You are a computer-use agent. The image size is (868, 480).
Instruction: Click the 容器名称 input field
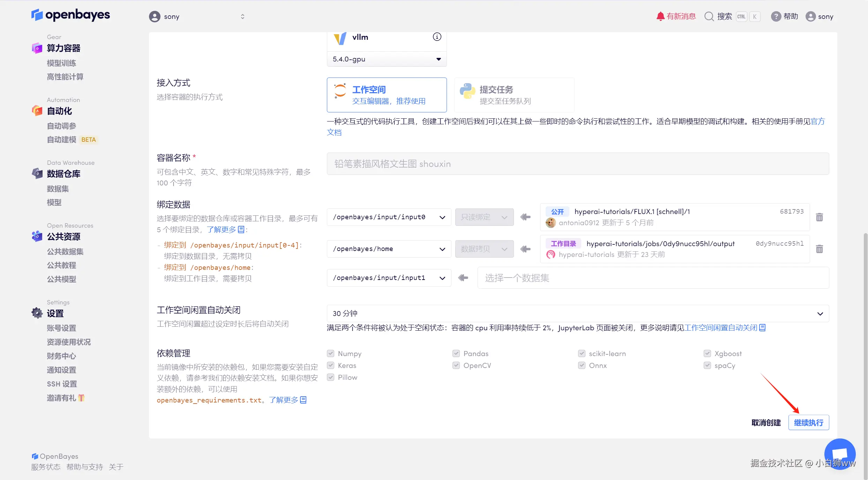coord(577,164)
